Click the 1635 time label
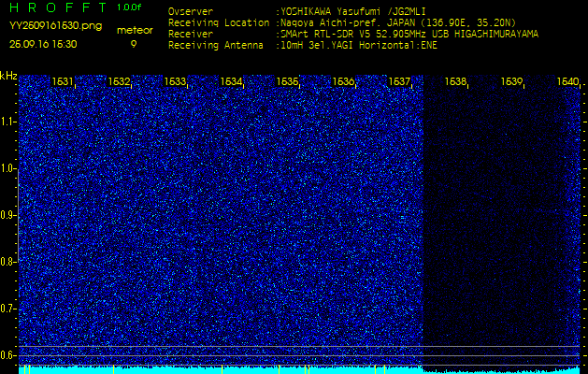The image size is (588, 374). pos(287,81)
